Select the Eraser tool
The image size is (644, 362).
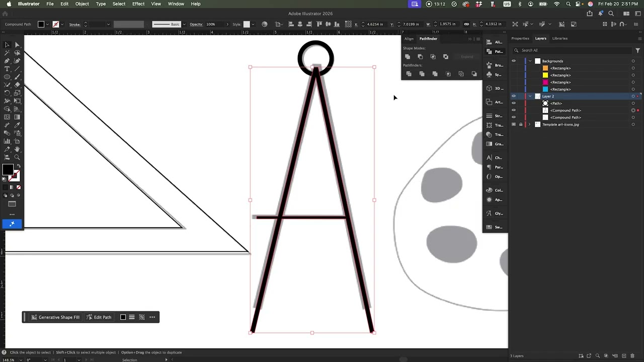click(x=17, y=85)
